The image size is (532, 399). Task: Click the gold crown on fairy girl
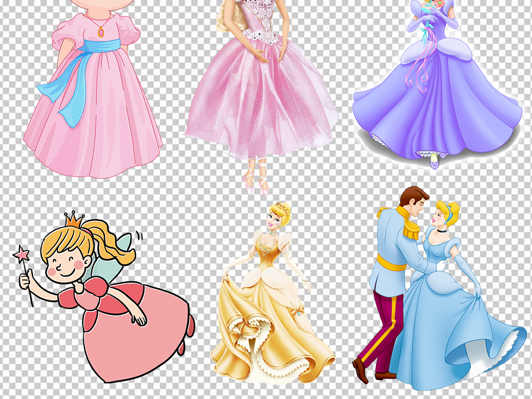tap(74, 219)
